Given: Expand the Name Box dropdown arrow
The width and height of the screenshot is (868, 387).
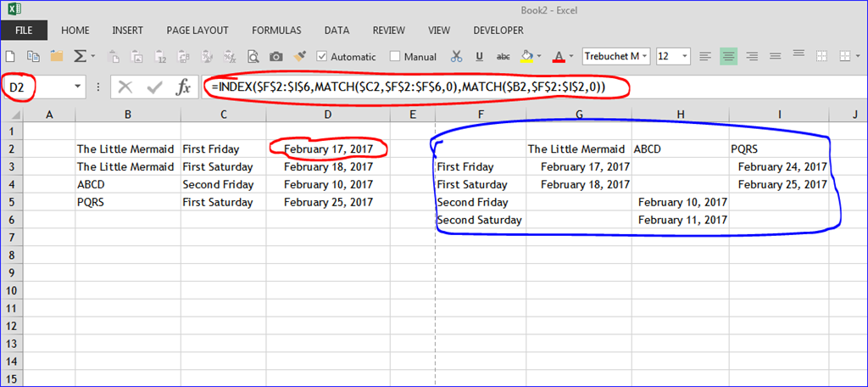Looking at the screenshot, I should click(77, 87).
